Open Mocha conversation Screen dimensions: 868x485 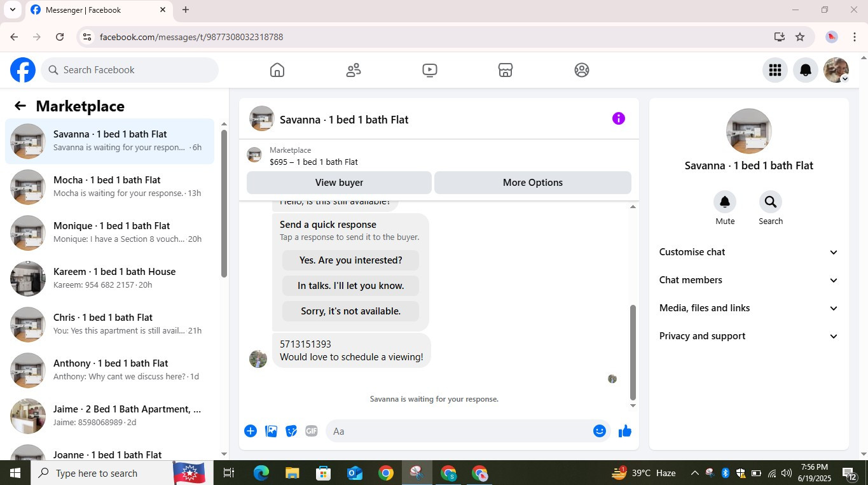point(109,187)
